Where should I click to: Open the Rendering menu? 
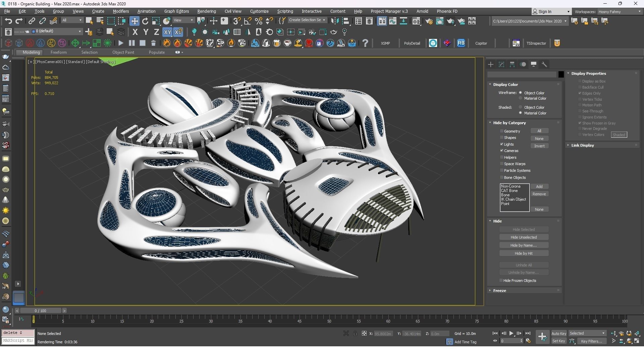[207, 11]
